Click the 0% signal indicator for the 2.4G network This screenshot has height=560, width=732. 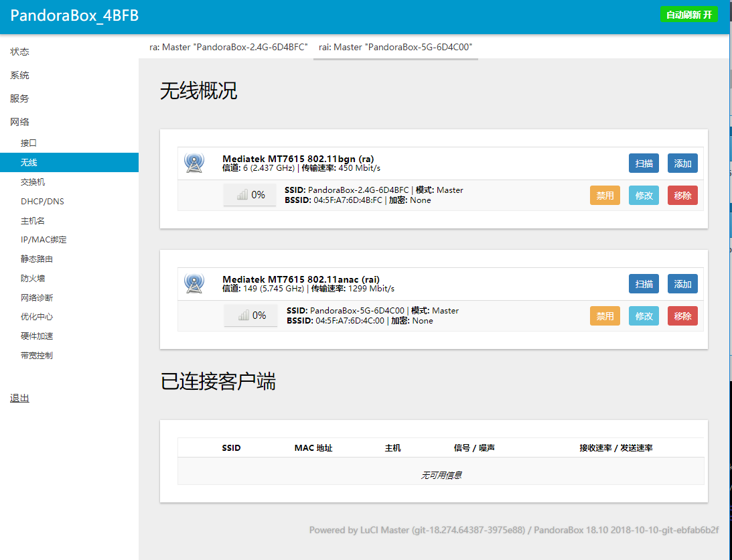250,195
